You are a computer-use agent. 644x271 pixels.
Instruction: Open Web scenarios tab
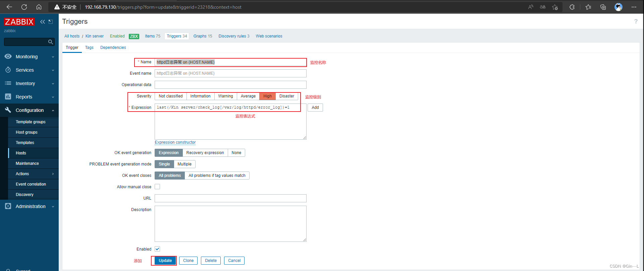(269, 36)
